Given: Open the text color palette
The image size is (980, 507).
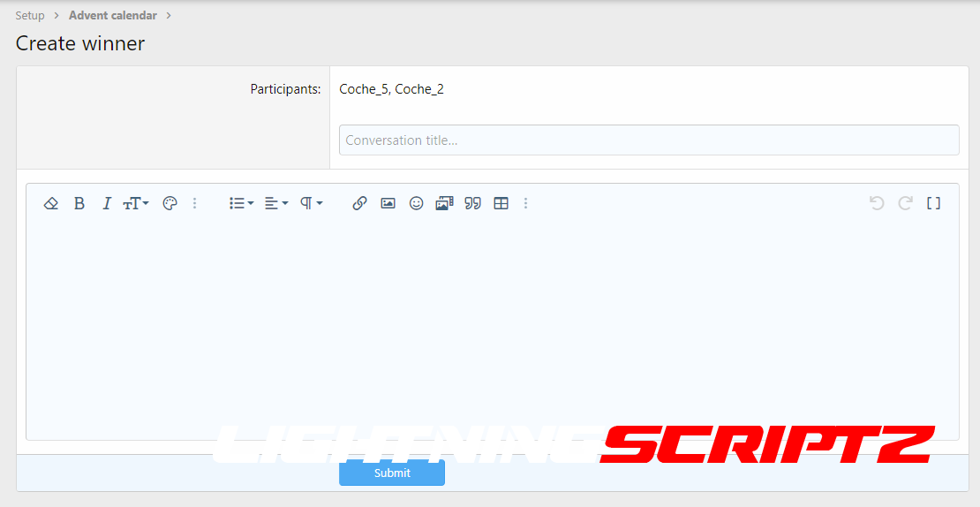Looking at the screenshot, I should tap(170, 203).
